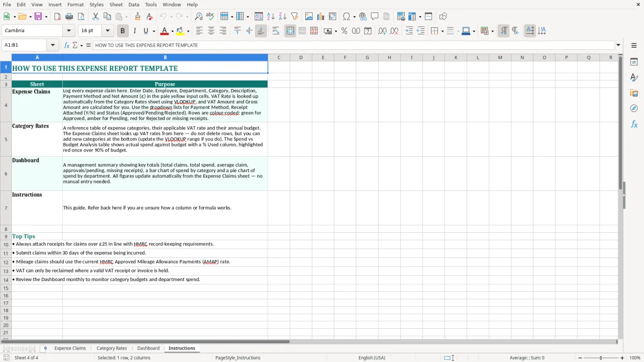The width and height of the screenshot is (644, 362).
Task: Open Borders dropdown arrow
Action: [442, 31]
